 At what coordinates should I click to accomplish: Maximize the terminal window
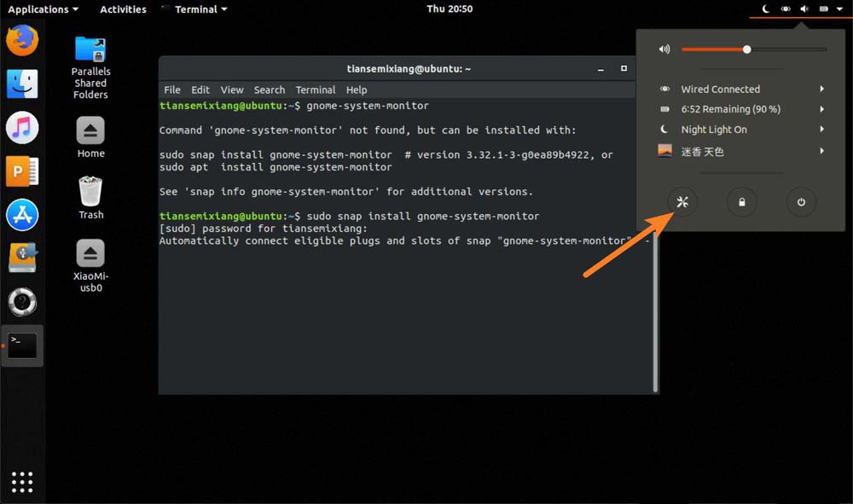click(x=624, y=68)
